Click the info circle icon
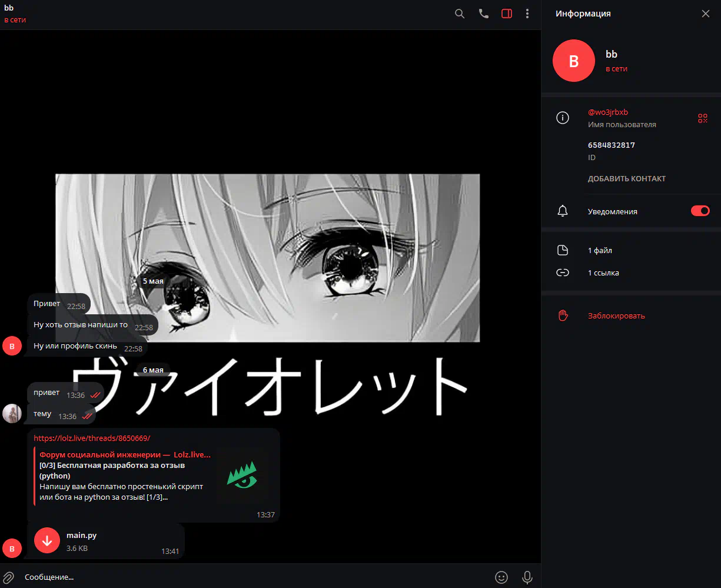The width and height of the screenshot is (721, 588). tap(563, 118)
